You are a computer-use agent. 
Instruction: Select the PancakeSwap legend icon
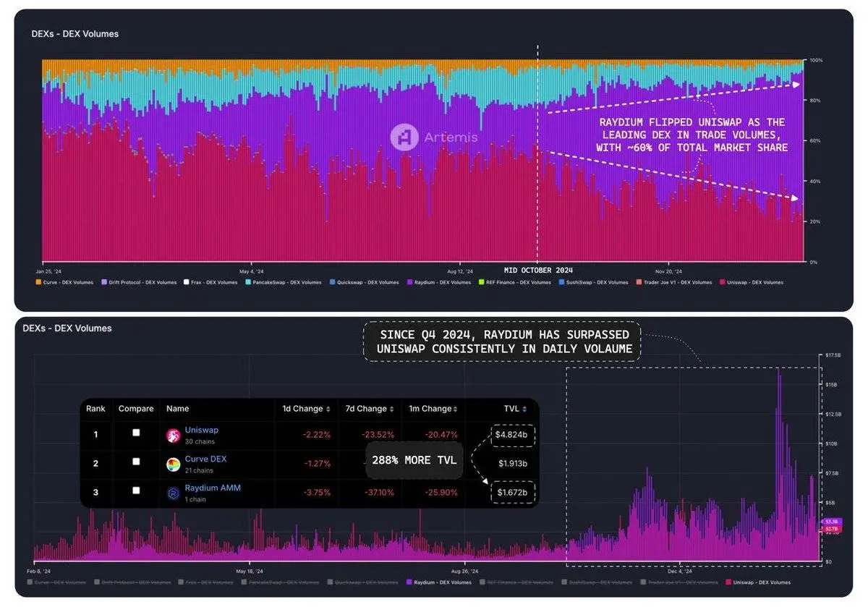click(x=249, y=282)
